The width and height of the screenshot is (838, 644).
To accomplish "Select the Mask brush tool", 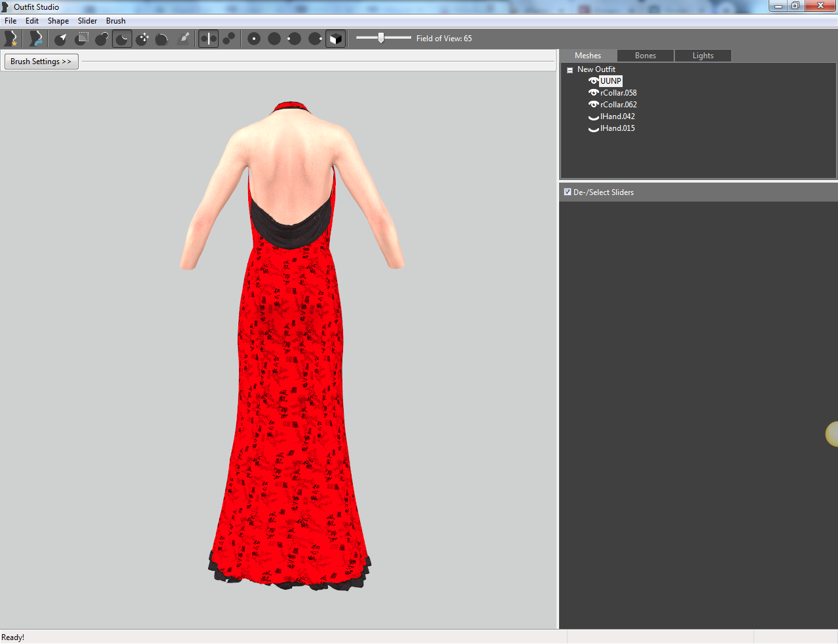I will click(x=81, y=39).
